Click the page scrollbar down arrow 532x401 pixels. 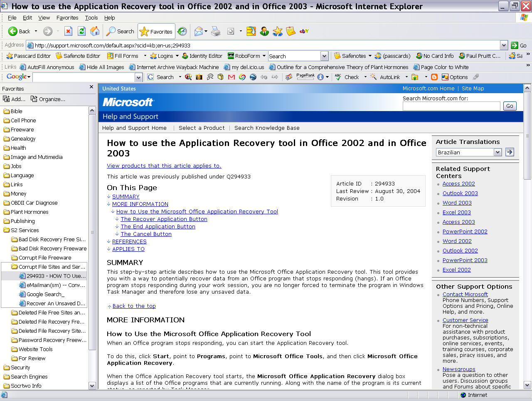coord(527,385)
